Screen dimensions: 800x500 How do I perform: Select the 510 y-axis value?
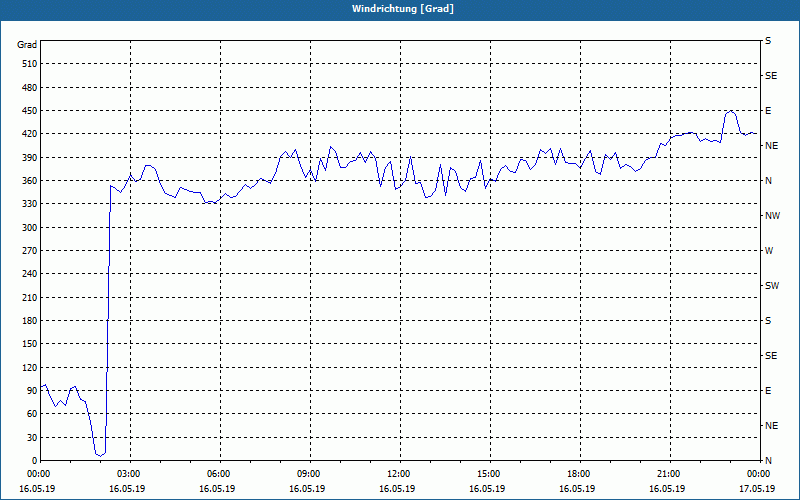(30, 64)
